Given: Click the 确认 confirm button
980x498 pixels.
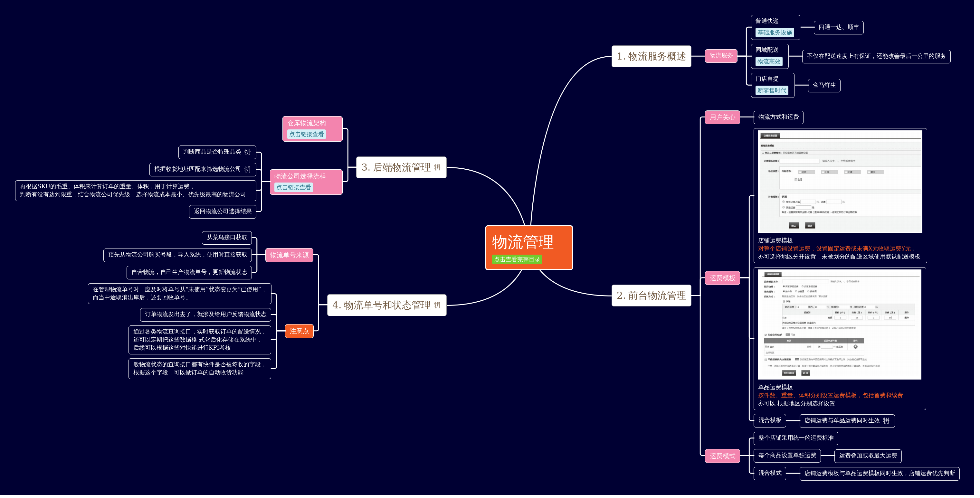Looking at the screenshot, I should click(794, 226).
